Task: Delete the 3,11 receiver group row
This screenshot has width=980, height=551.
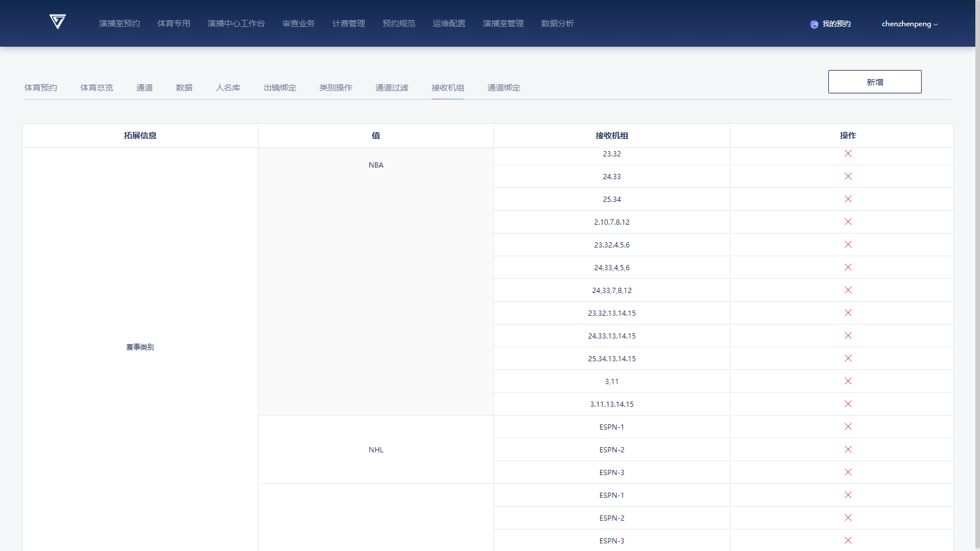Action: click(x=848, y=381)
